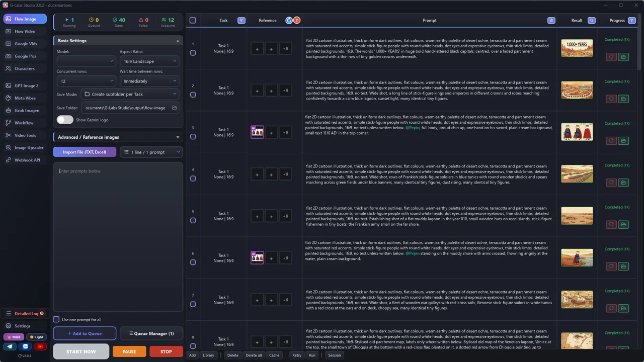Open the Zalo link icon
The width and height of the screenshot is (644, 362).
(26, 346)
